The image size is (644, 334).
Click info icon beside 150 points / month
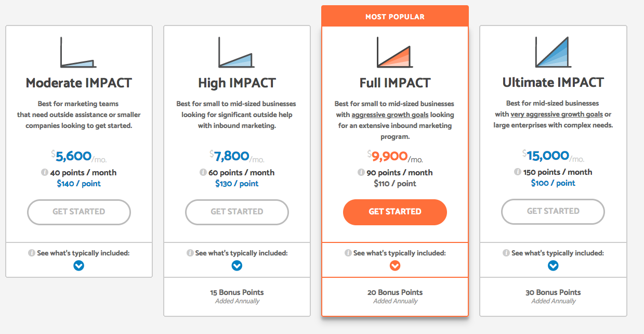tap(518, 172)
